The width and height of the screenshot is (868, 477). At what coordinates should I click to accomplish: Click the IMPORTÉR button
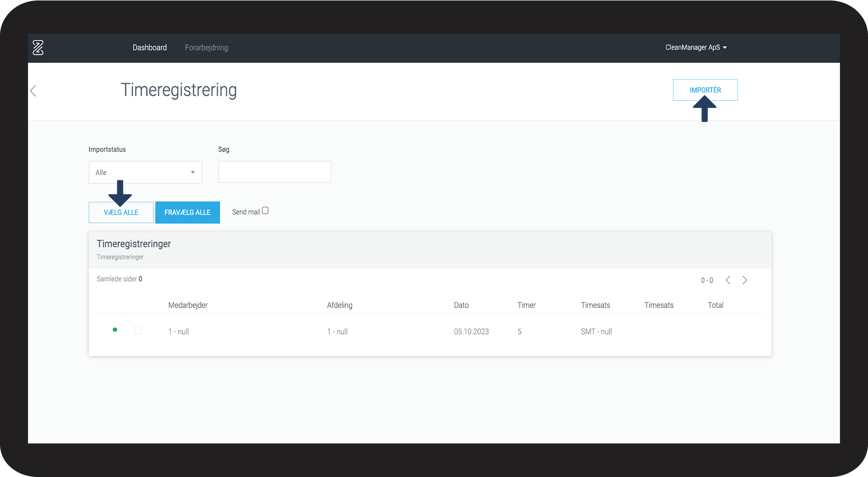tap(705, 90)
